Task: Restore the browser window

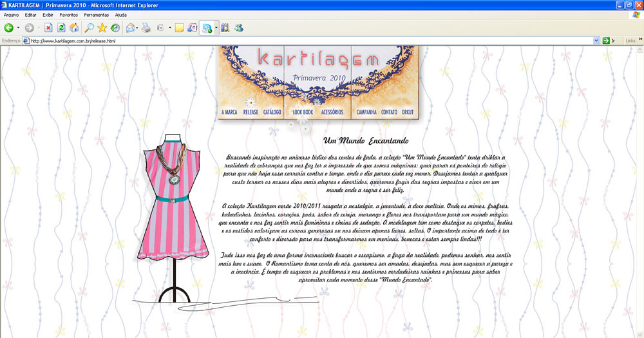Action: pos(629,5)
